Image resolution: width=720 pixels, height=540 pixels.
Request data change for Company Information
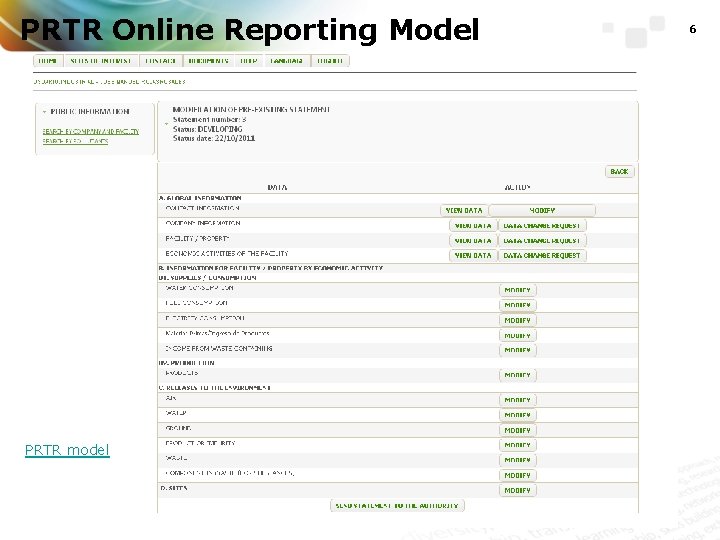click(x=542, y=225)
